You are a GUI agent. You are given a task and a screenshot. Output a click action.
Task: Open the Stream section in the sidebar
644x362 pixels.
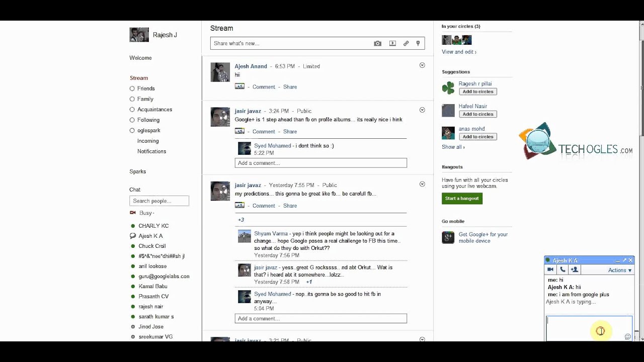(x=139, y=78)
